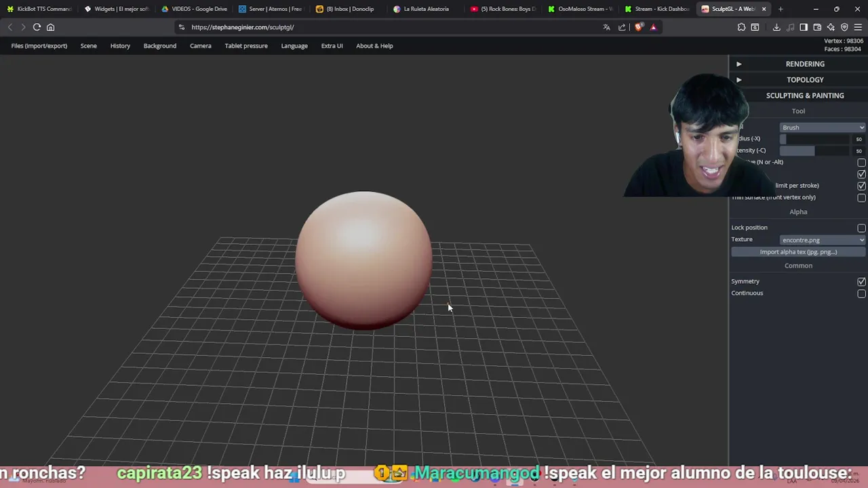868x488 pixels.
Task: Enable the Lock position checkbox
Action: pos(861,228)
